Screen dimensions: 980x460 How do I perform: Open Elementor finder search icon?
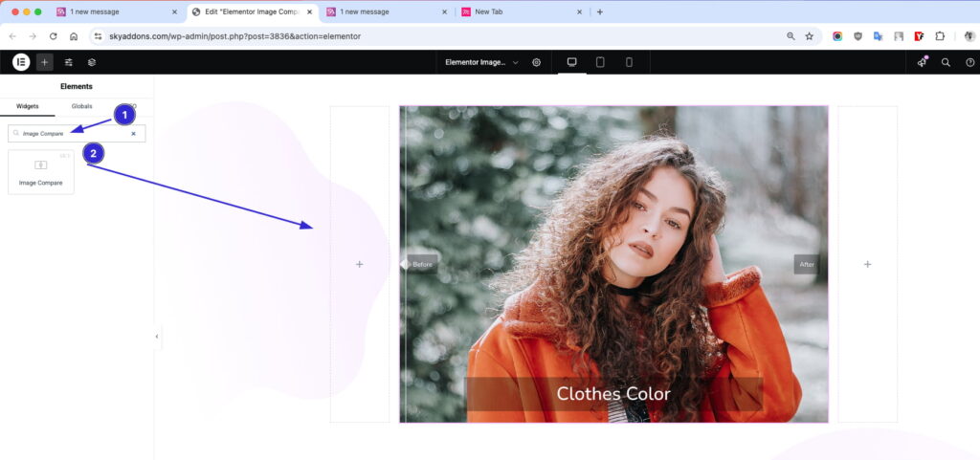(x=947, y=62)
